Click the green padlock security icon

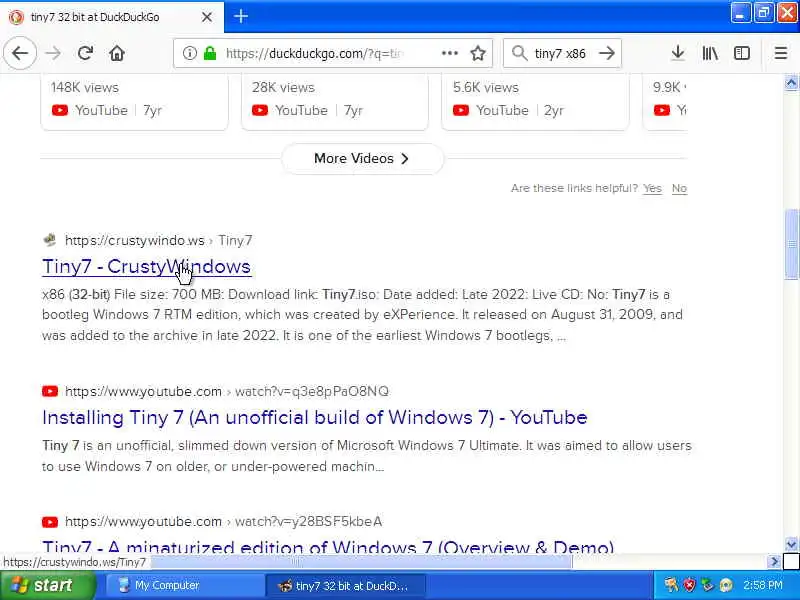[x=210, y=53]
